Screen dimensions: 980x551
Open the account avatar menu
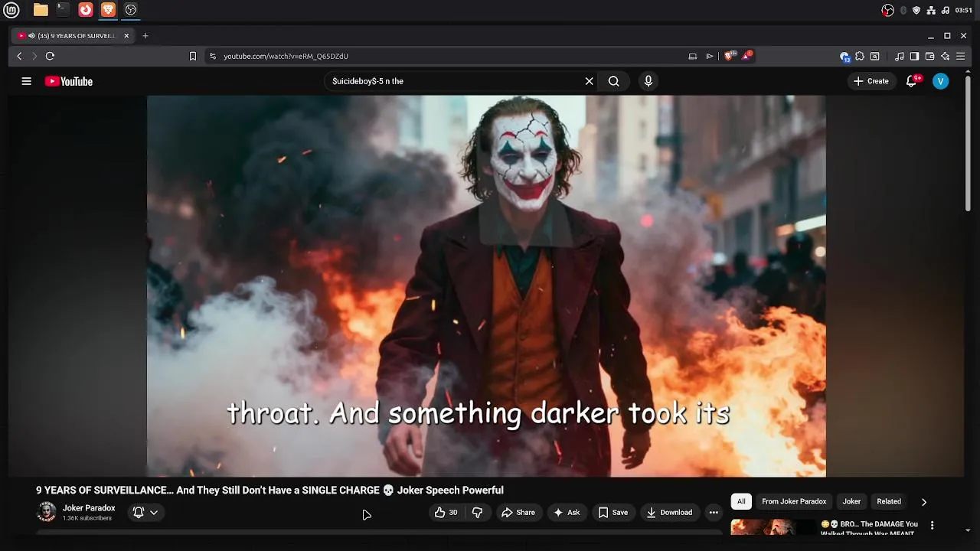coord(941,81)
